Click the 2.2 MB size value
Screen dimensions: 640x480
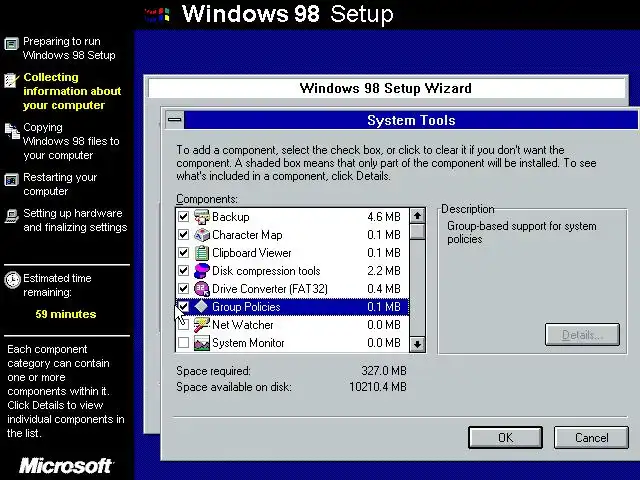tap(384, 271)
